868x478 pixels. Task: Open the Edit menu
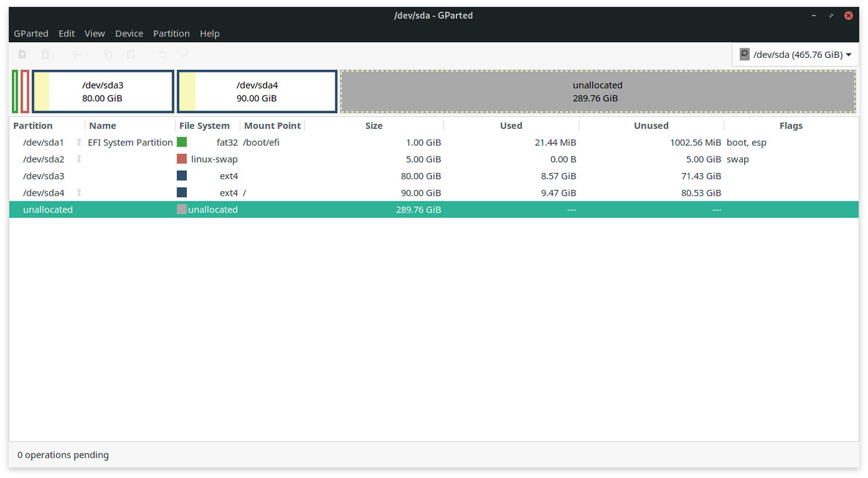pos(67,33)
